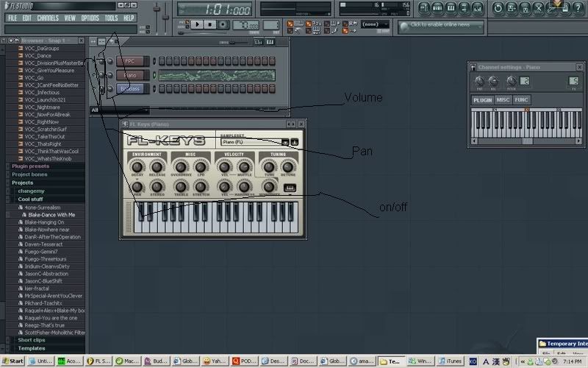Click the main volume slider in top bar
Image resolution: width=588 pixels, height=368 pixels.
157,18
